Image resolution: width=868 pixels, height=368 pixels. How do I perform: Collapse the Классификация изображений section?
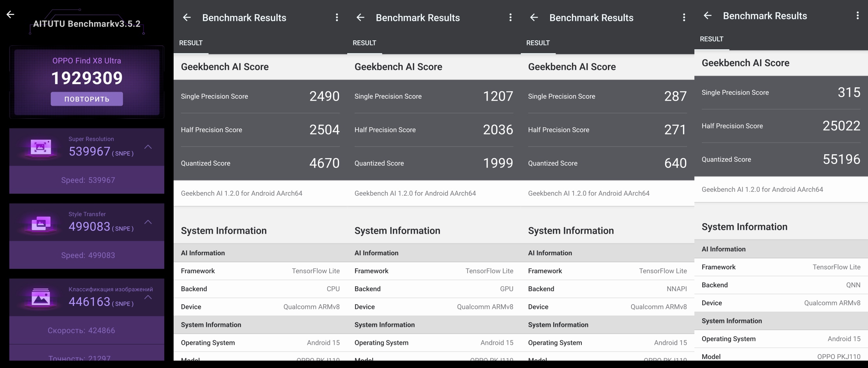(148, 297)
